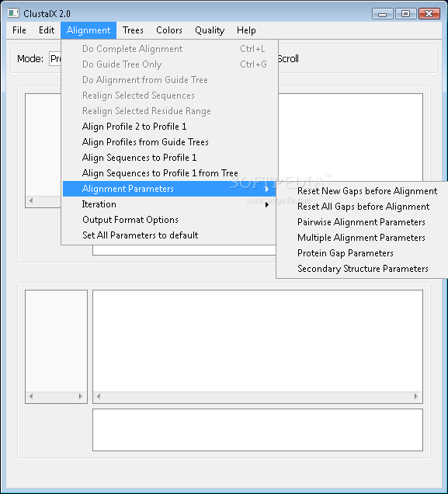This screenshot has width=448, height=494.
Task: Click right scroll arrow of lower names panel
Action: [81, 396]
